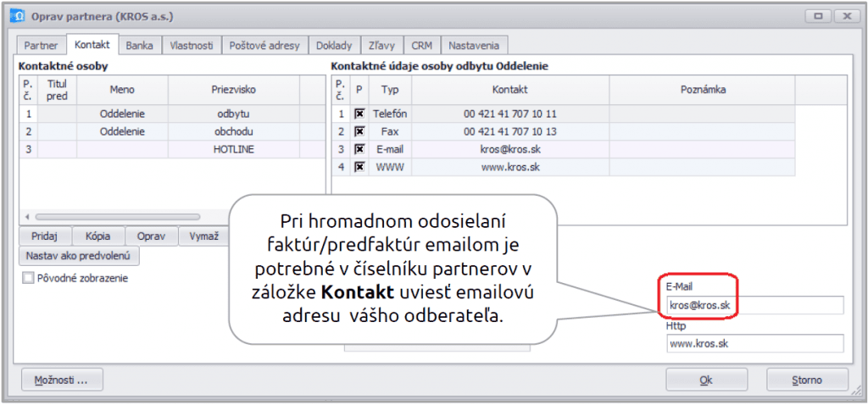The width and height of the screenshot is (868, 405).
Task: Click Nastav ako predvolenú button
Action: (x=79, y=255)
